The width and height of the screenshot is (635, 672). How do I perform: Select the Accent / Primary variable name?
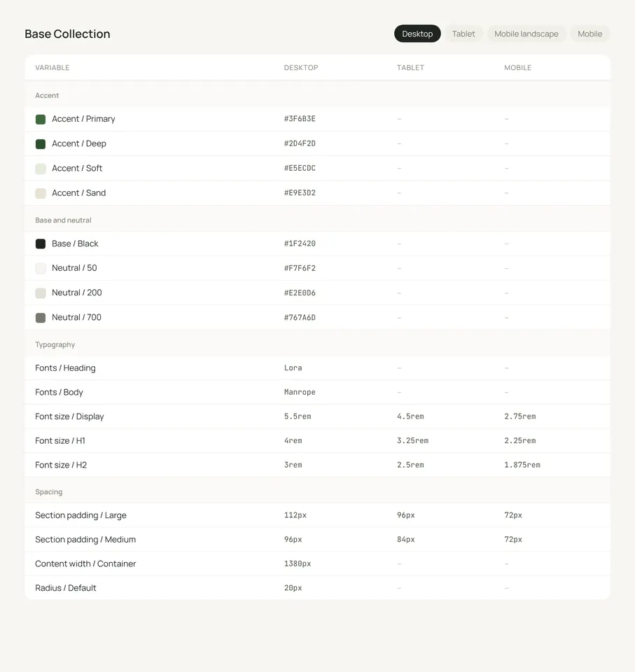(x=83, y=119)
